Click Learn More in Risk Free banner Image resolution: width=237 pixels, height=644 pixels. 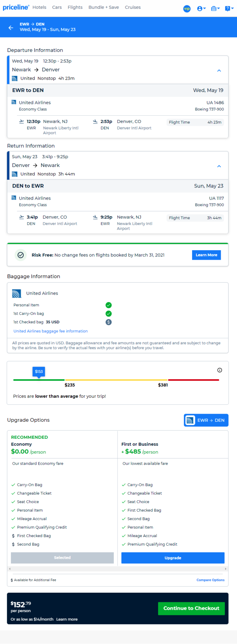click(207, 255)
